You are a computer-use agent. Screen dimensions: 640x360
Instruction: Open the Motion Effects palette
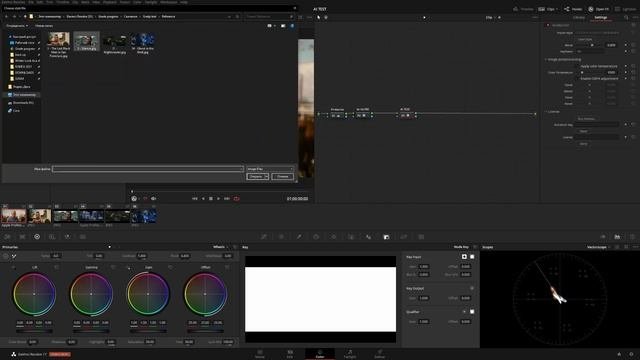point(83,237)
